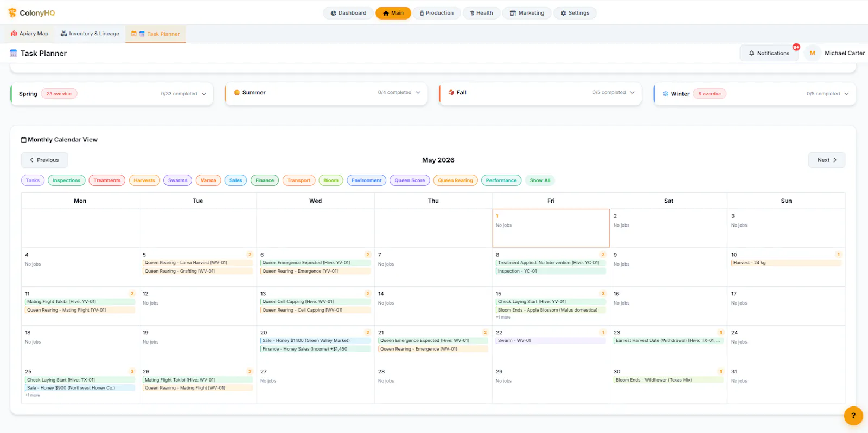
Task: Click the Summer sun icon
Action: coord(237,93)
